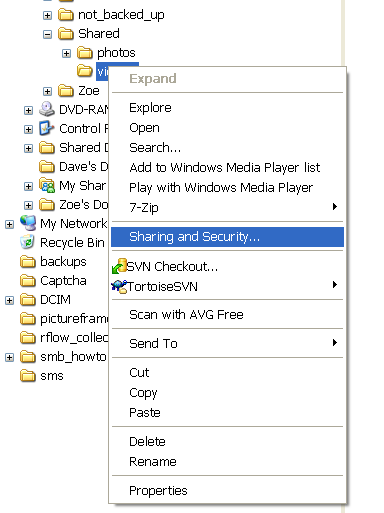Screen dimensions: 384x513
Task: Select Cut from the context menu
Action: (227, 372)
